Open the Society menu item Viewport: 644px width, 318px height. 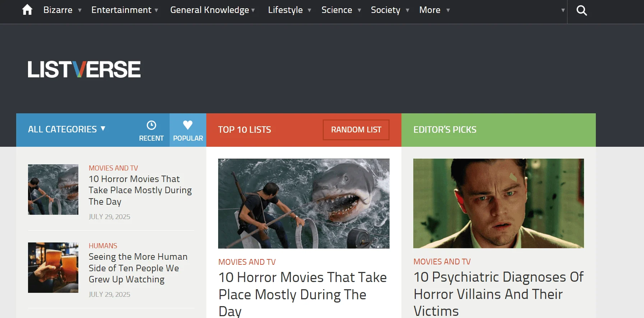386,10
